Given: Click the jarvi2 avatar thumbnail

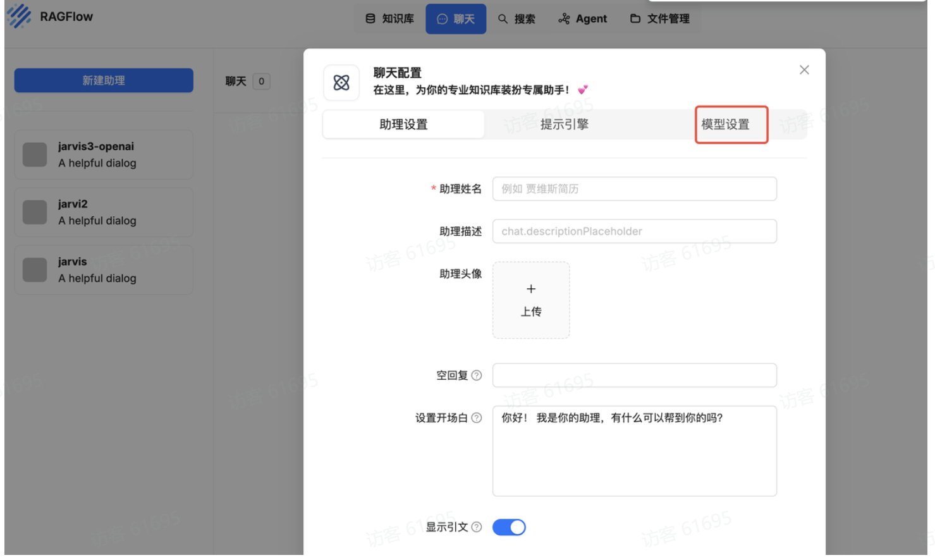Looking at the screenshot, I should click(35, 212).
